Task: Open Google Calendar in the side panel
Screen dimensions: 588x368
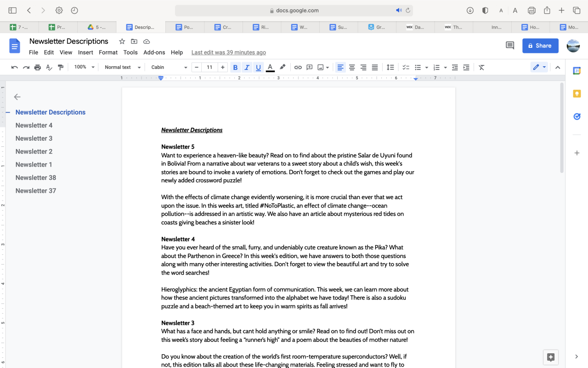Action: (577, 71)
